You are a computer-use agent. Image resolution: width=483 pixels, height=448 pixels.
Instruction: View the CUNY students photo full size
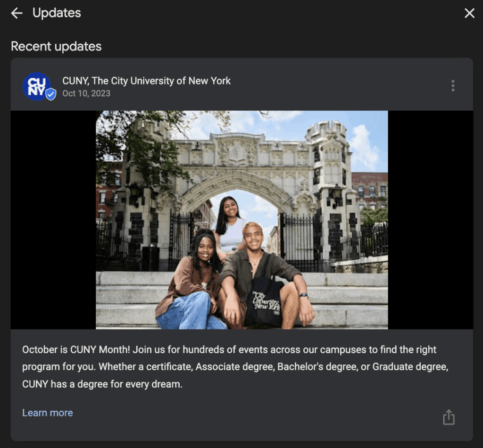241,219
